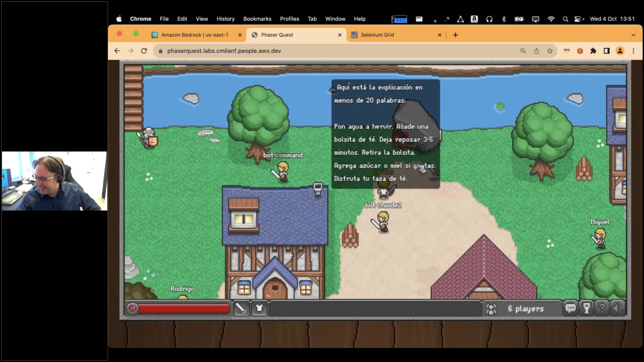This screenshot has height=362, width=644.
Task: Mute the game sound speaker button
Action: click(616, 308)
